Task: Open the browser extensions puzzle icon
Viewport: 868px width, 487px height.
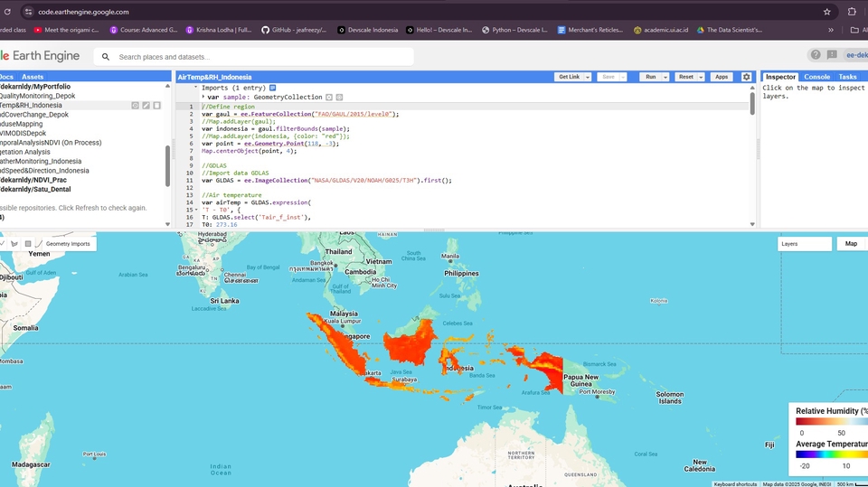Action: tap(852, 12)
